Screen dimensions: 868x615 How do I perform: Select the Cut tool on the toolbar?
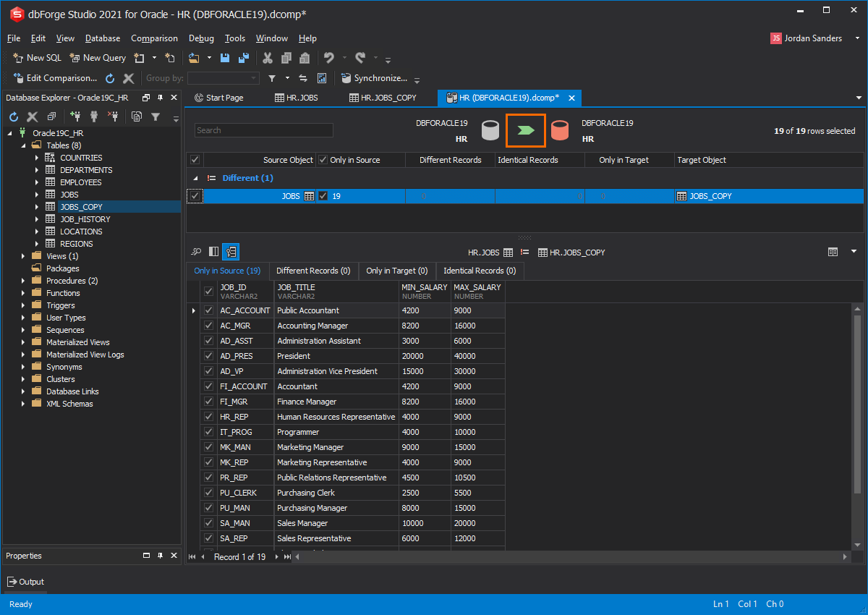[266, 57]
